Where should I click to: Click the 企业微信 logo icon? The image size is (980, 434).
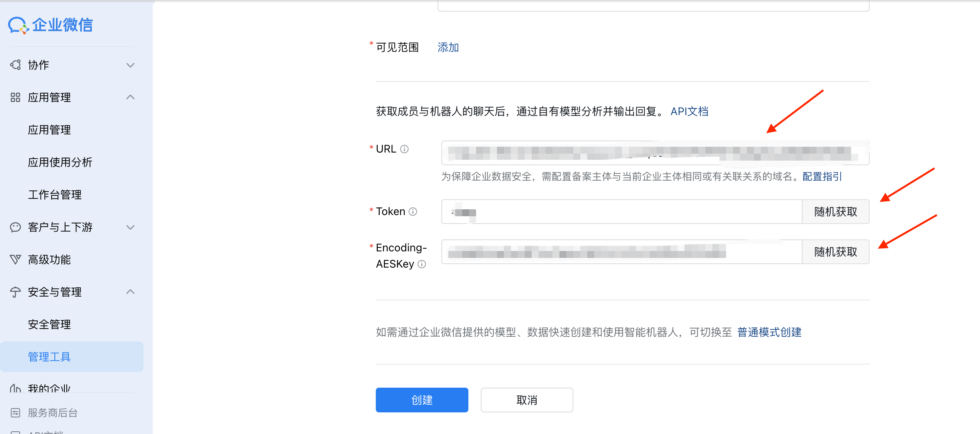point(18,24)
